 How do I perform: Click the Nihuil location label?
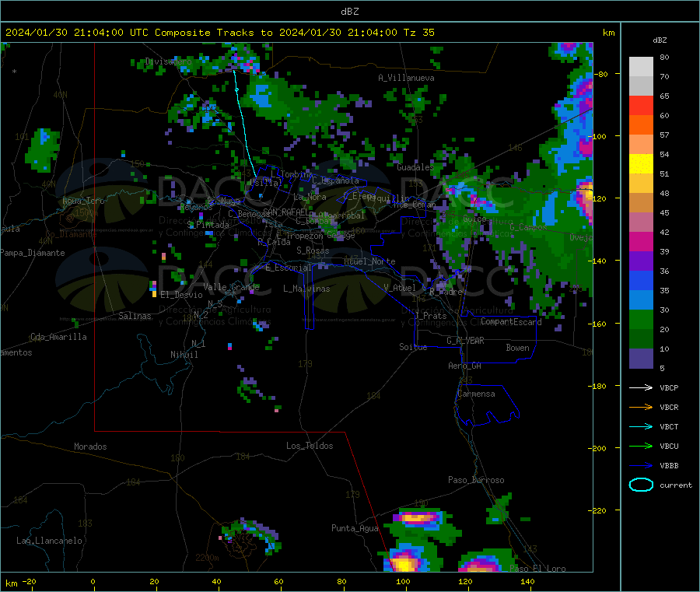click(184, 355)
